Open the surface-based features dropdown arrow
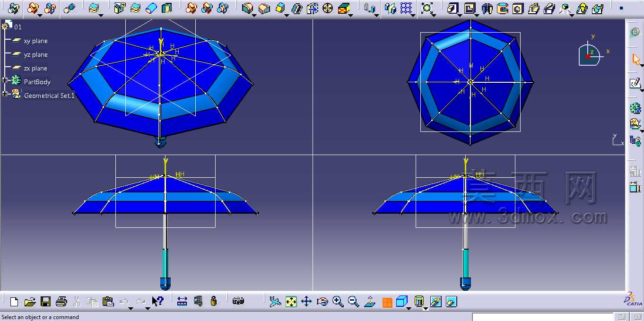The width and height of the screenshot is (644, 321). click(x=102, y=15)
